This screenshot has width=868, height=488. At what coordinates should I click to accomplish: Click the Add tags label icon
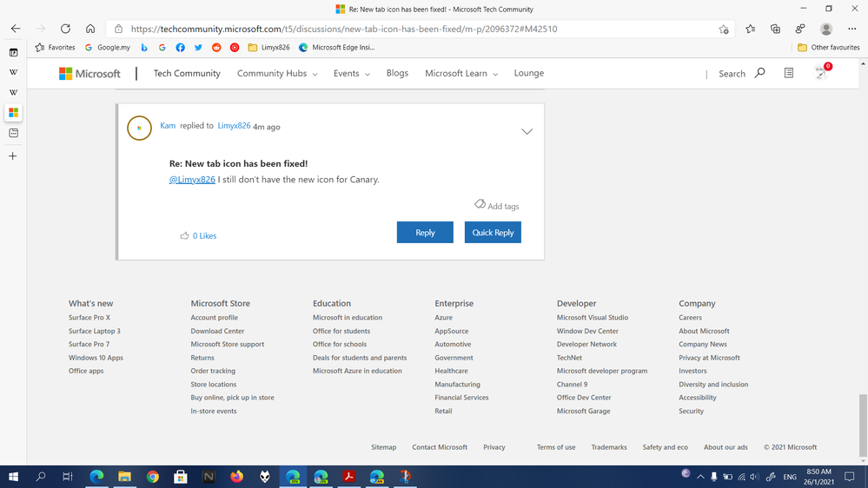pyautogui.click(x=480, y=204)
